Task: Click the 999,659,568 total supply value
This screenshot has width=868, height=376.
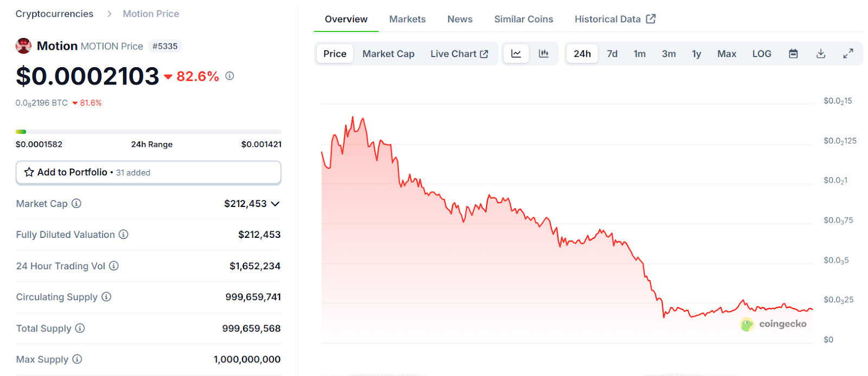Action: (252, 328)
